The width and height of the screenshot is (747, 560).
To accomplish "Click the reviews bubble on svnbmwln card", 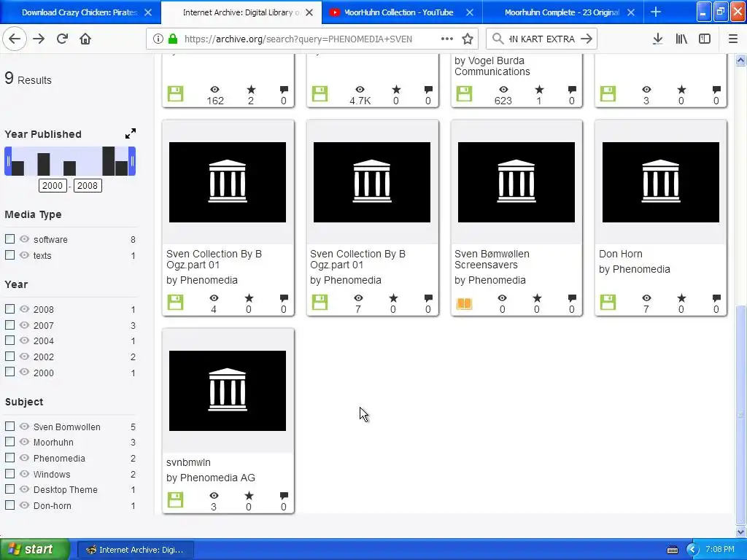I will [284, 496].
